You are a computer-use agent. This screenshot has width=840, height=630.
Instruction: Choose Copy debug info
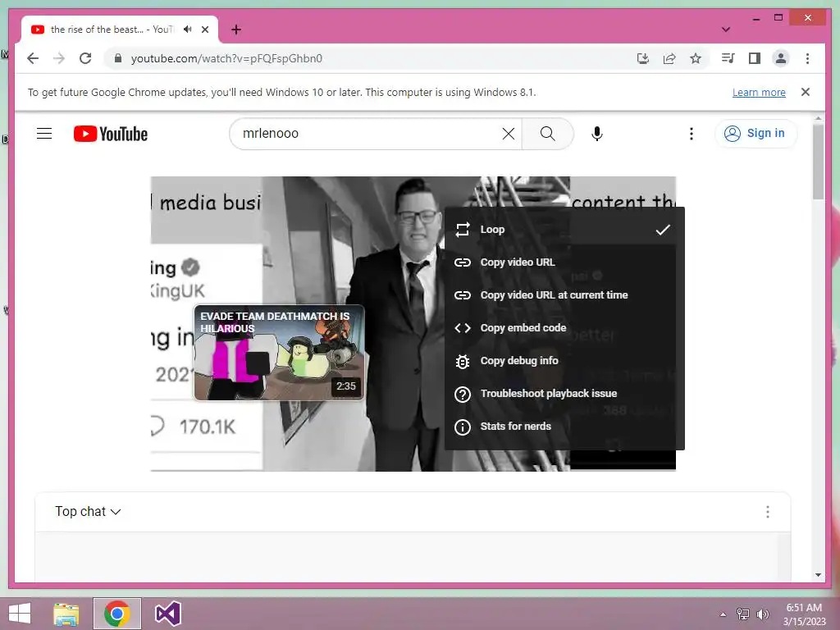[564, 361]
